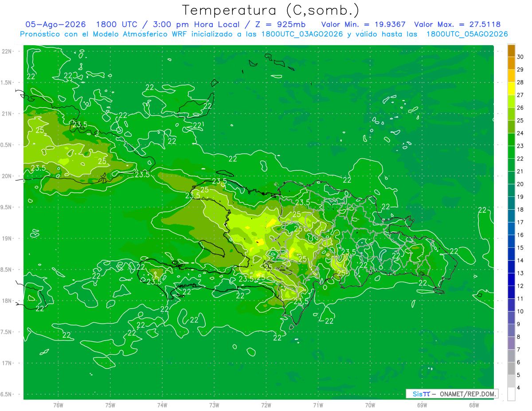Click the blue swatch between 14 and 15
Screen dimensions: 532x411
tap(511, 254)
